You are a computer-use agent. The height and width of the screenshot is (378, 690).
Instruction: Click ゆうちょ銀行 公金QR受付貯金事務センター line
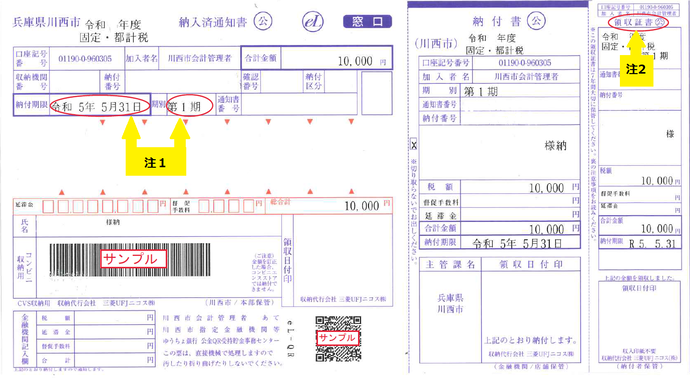click(x=221, y=341)
